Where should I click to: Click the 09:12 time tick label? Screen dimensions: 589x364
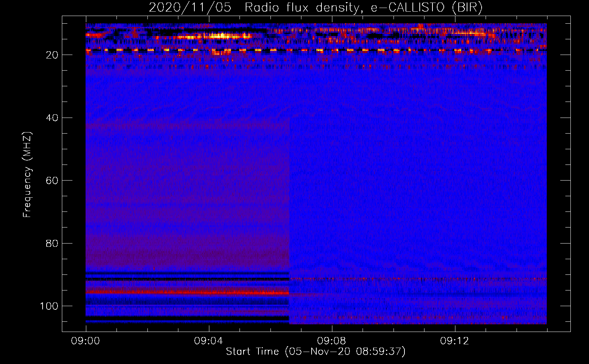tap(454, 341)
